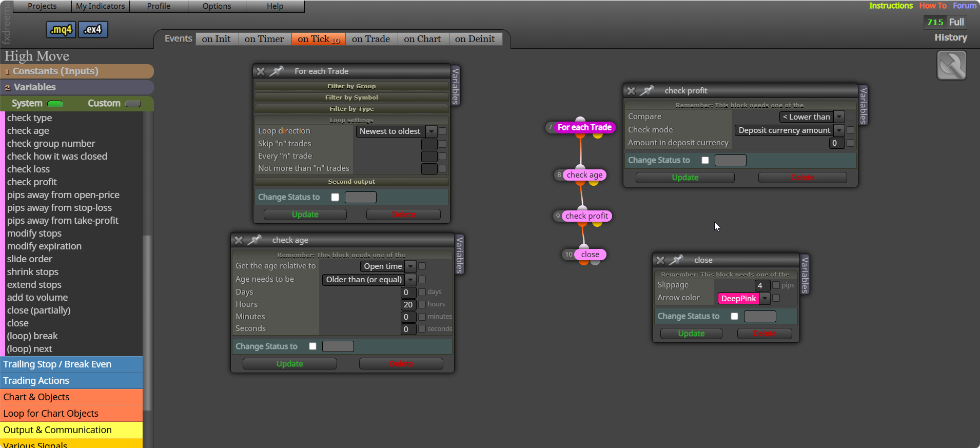Export project as .mq4 file
Image resolution: width=980 pixels, height=448 pixels.
(61, 30)
